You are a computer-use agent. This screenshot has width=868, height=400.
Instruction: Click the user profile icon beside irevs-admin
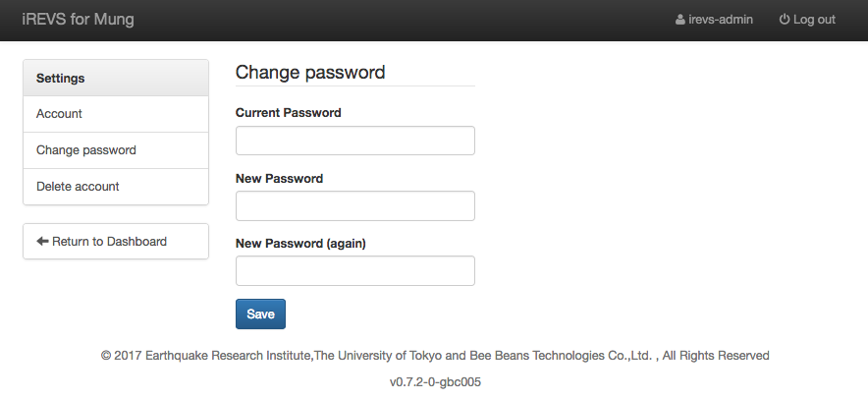(x=680, y=20)
